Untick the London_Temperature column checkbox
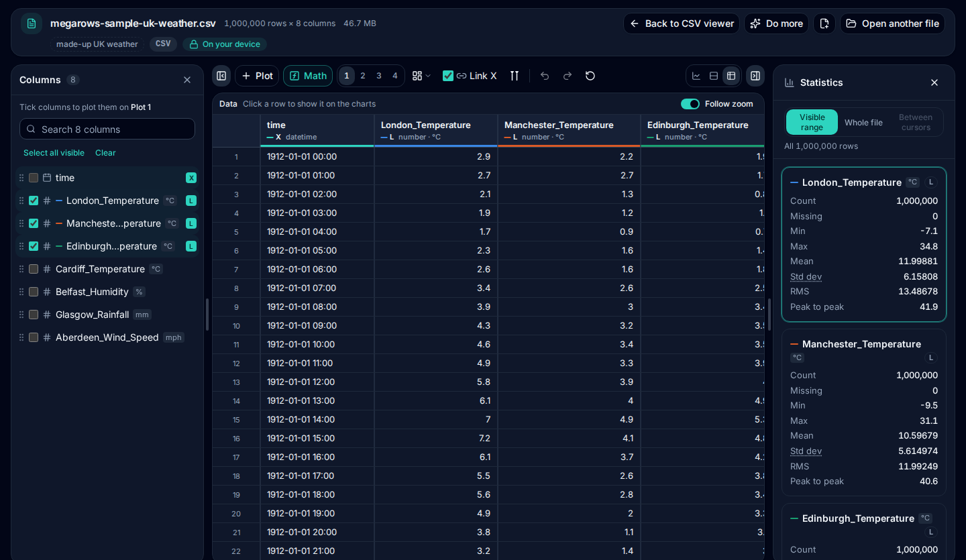Screen dimensions: 966x560 point(34,201)
